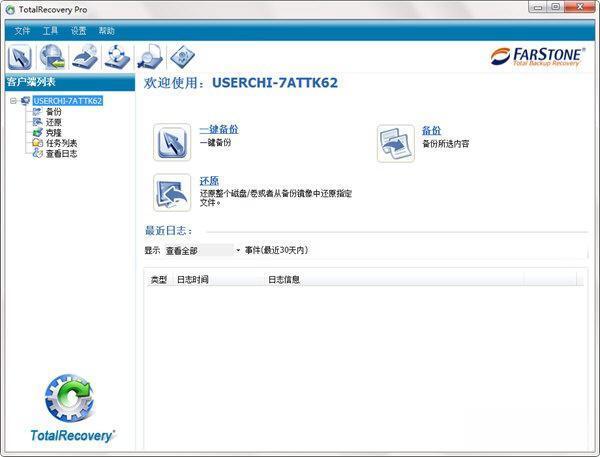This screenshot has width=600, height=457.
Task: Sort log by 类型 column header
Action: (x=159, y=280)
